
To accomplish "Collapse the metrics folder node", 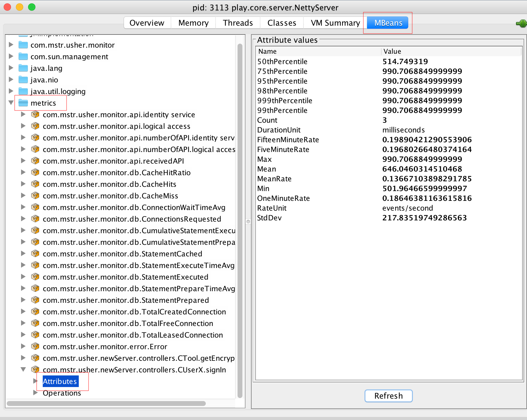I will point(11,103).
